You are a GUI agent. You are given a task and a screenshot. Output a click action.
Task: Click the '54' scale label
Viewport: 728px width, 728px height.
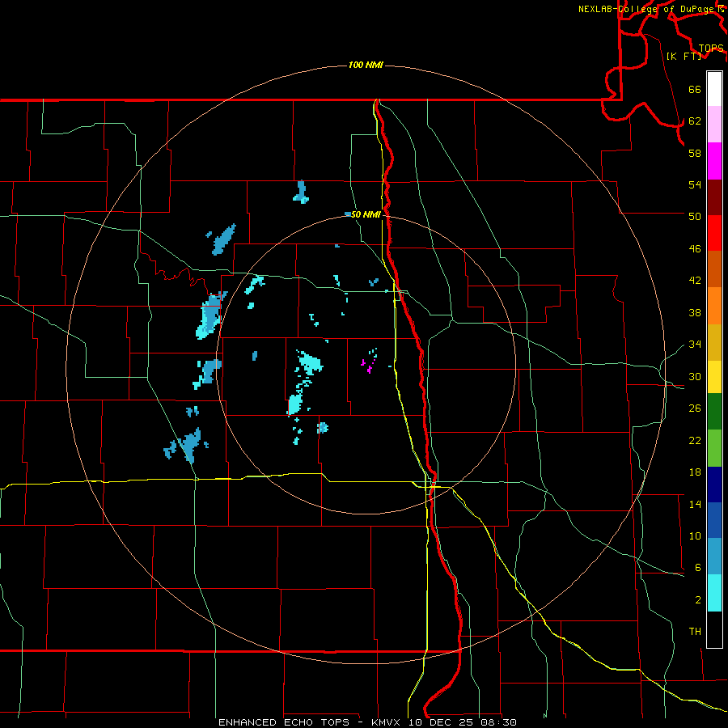click(x=695, y=184)
